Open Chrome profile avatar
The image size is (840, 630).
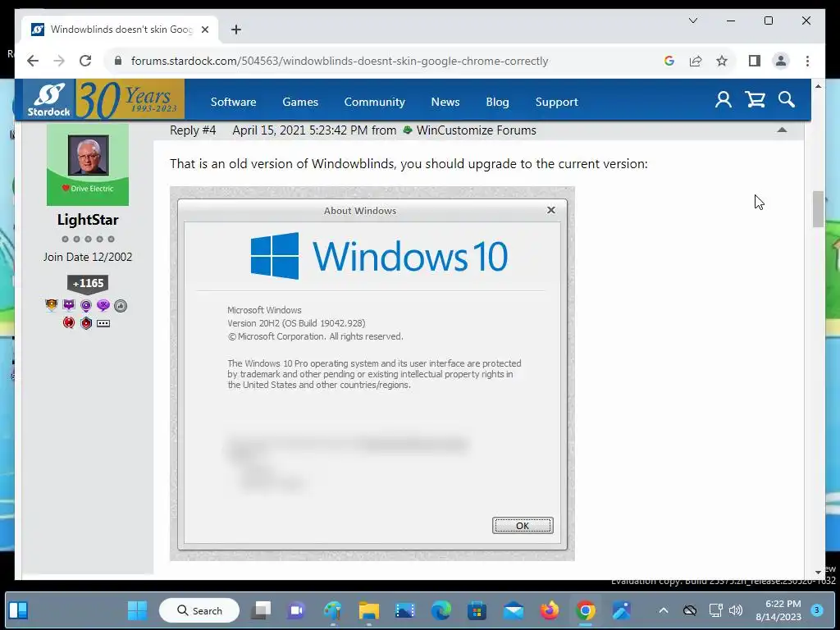(x=781, y=61)
